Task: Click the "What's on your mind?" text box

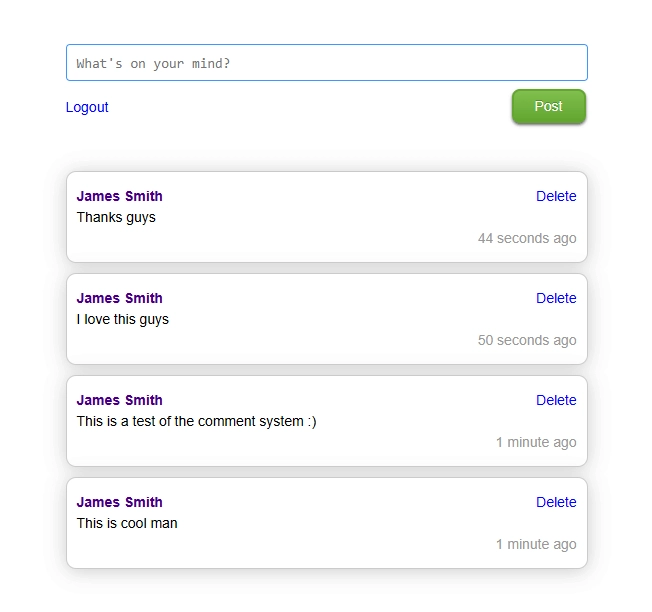Action: point(326,63)
